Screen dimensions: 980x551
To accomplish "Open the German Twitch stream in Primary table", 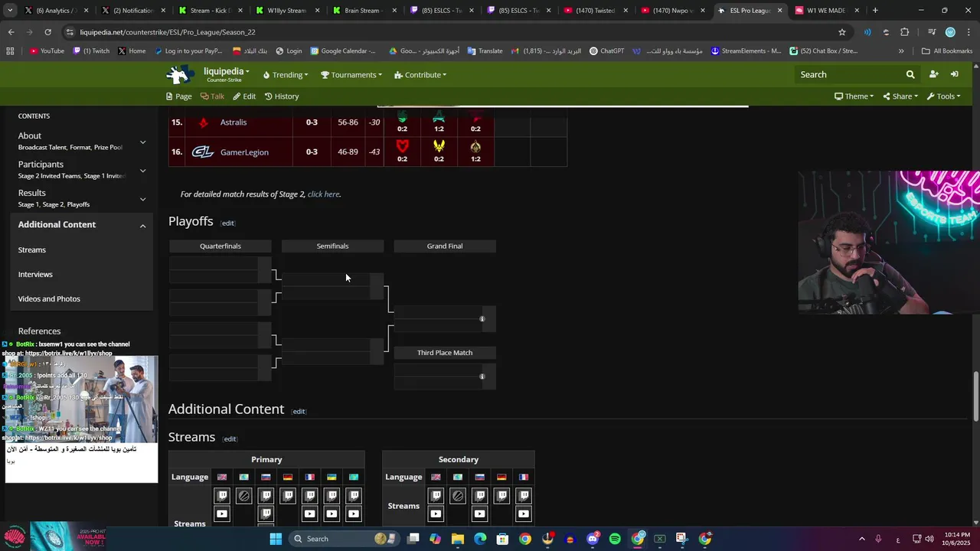I will coord(288,496).
